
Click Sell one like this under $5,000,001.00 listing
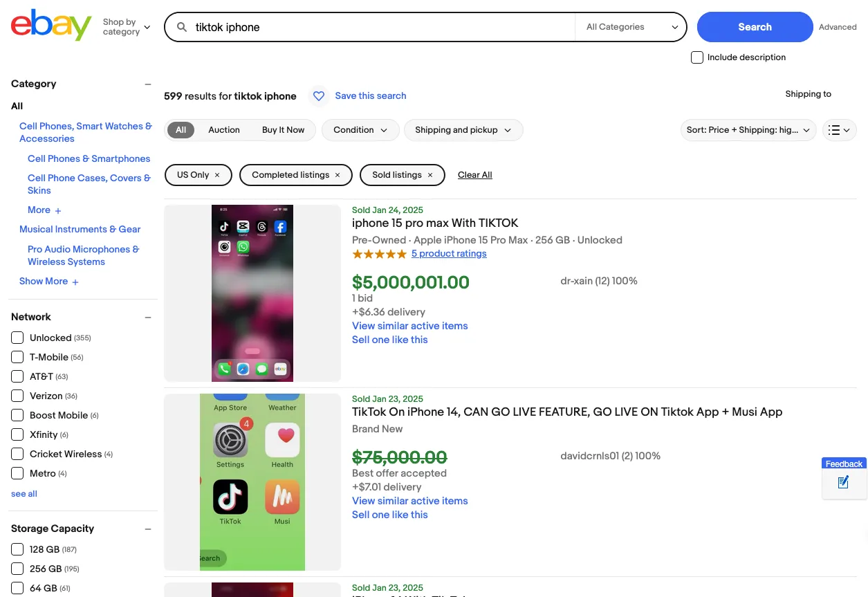coord(390,340)
